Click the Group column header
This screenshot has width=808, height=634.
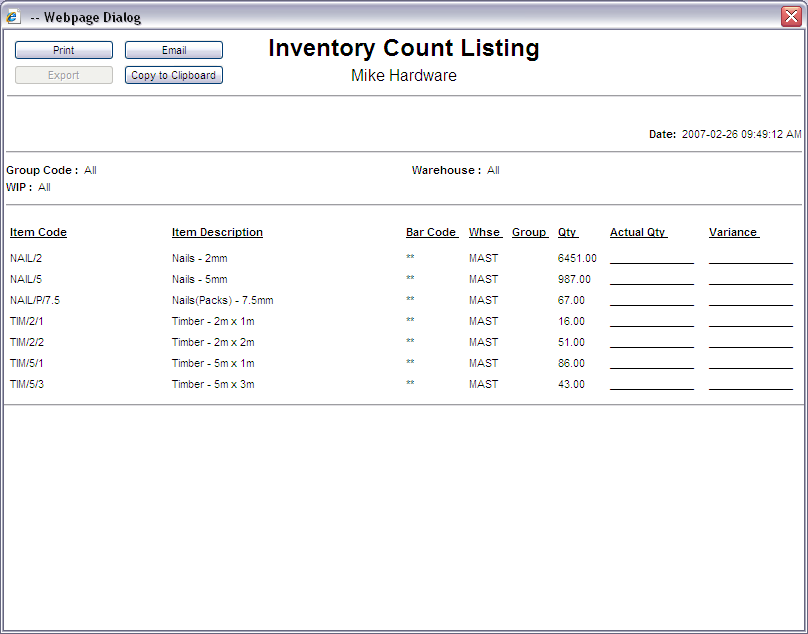[x=529, y=232]
